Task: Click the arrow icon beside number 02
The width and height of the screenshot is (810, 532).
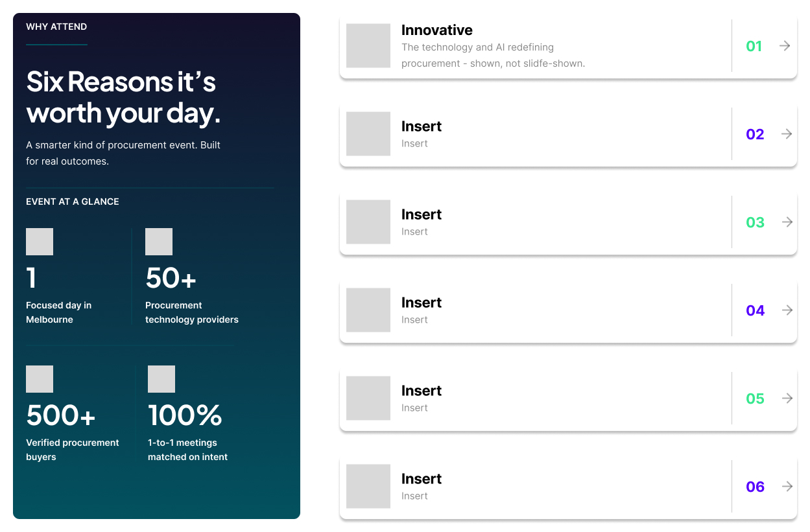Action: point(787,134)
